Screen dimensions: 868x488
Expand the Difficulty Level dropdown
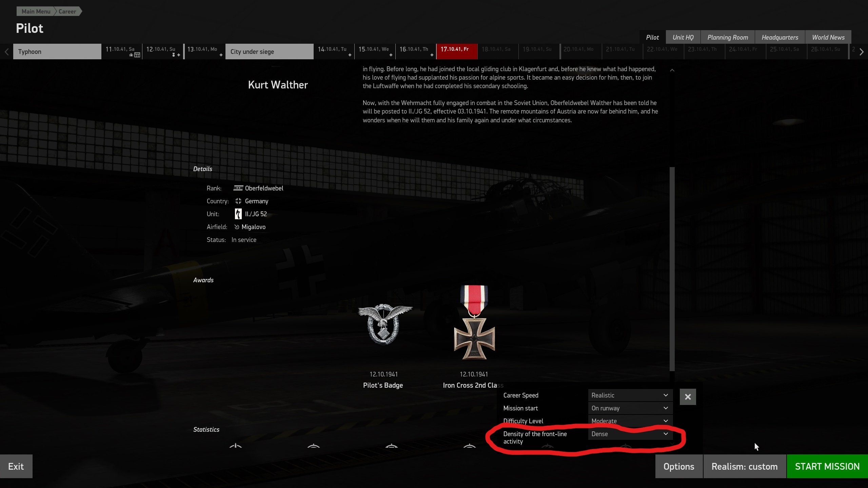[630, 421]
